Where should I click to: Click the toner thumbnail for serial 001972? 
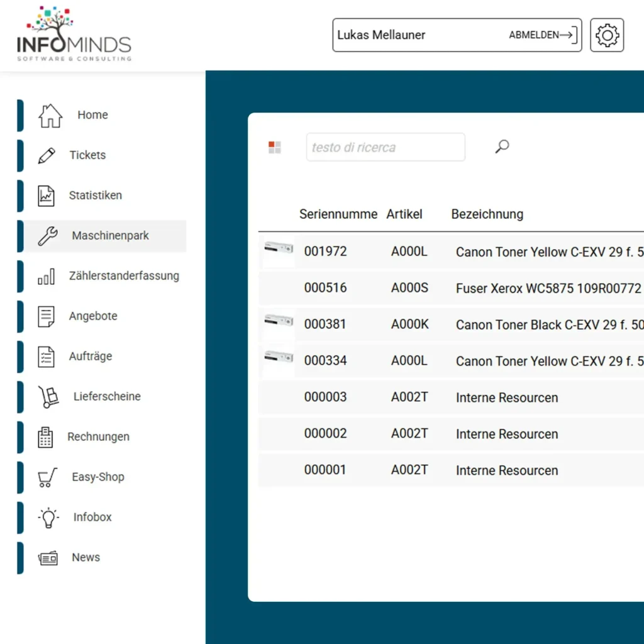coord(278,251)
